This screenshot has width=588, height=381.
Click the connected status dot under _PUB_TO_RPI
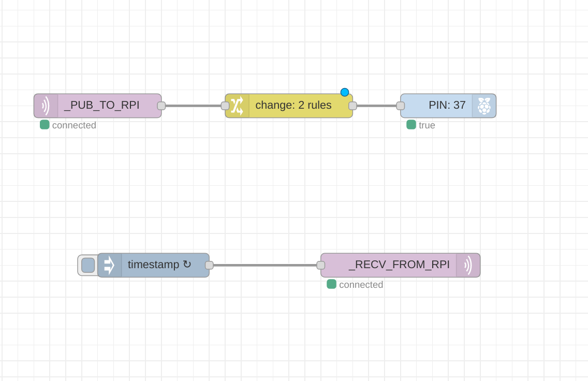point(45,124)
